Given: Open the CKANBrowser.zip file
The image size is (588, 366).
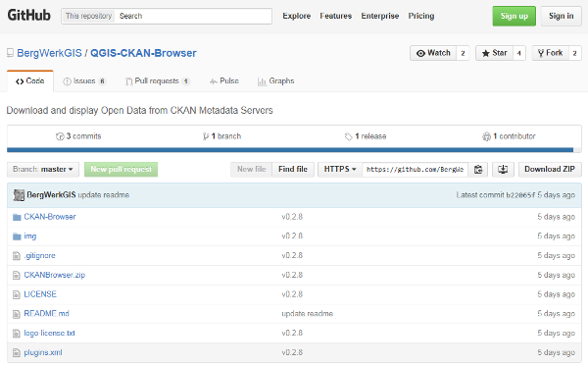Looking at the screenshot, I should pyautogui.click(x=54, y=275).
